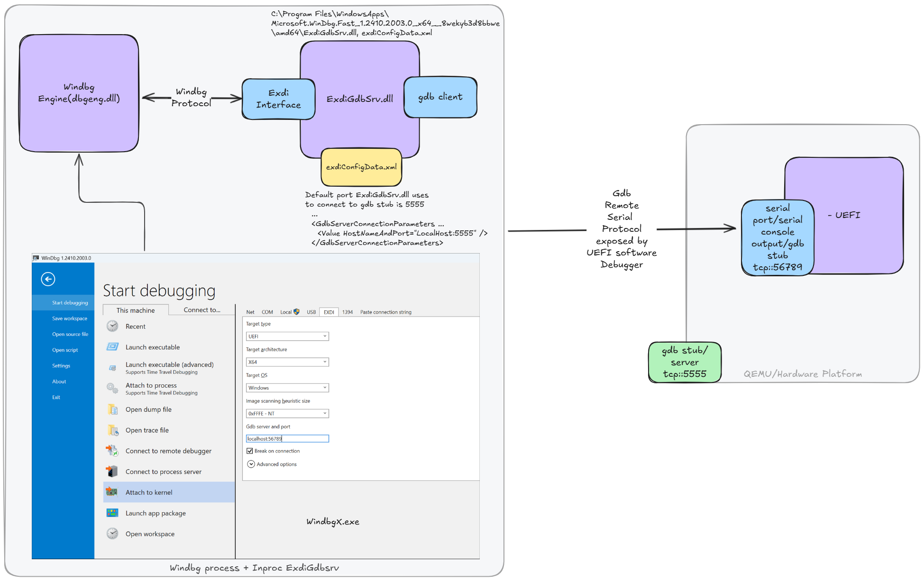Image resolution: width=924 pixels, height=581 pixels.
Task: Select Start debugging in sidebar
Action: 63,302
